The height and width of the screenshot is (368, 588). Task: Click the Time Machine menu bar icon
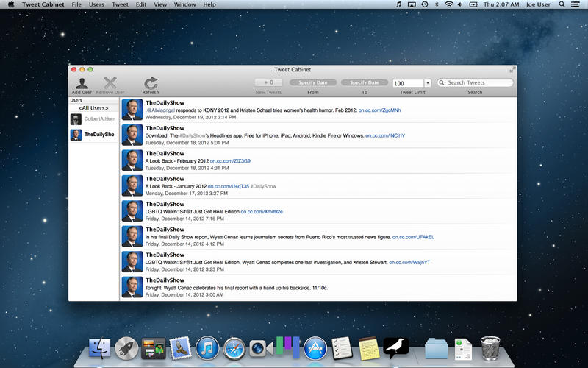click(x=425, y=4)
